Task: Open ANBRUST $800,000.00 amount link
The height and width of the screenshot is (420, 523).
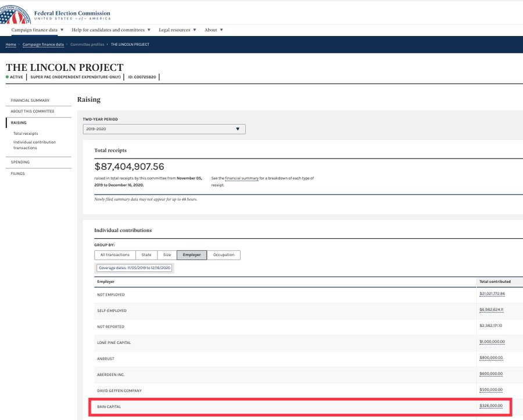Action: pos(491,358)
